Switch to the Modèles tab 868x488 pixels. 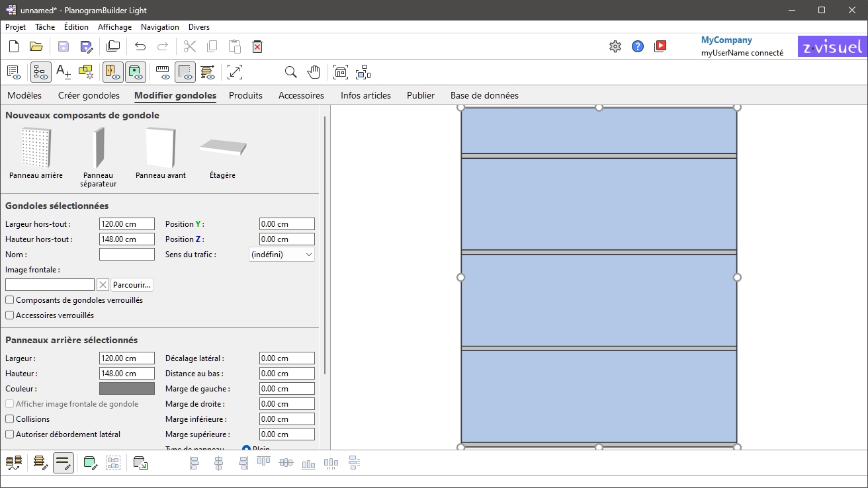click(24, 95)
